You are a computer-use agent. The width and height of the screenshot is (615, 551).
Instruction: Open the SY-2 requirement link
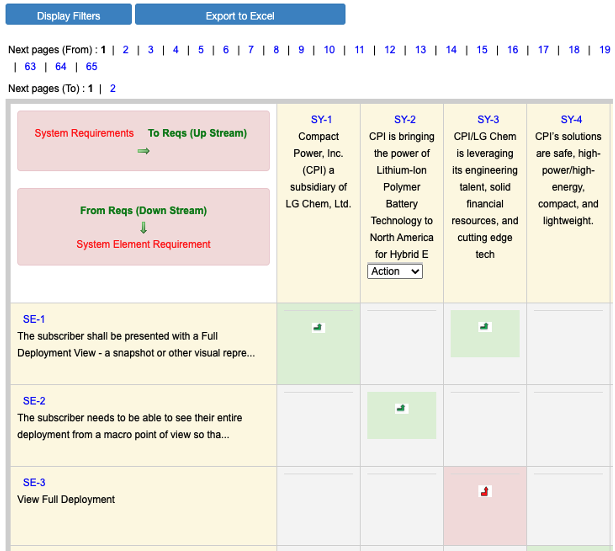point(405,119)
